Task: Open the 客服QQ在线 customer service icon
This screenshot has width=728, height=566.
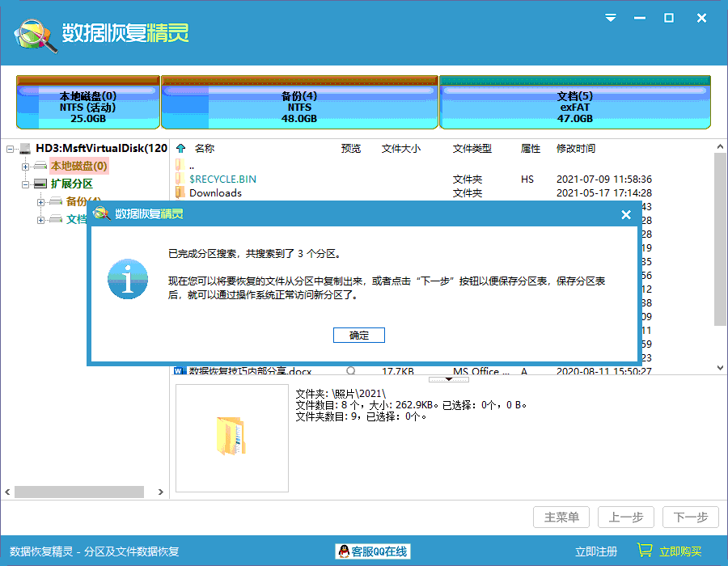Action: pos(344,551)
